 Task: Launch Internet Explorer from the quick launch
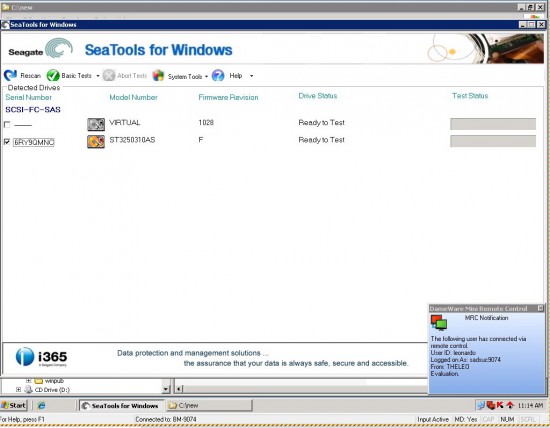click(41, 406)
